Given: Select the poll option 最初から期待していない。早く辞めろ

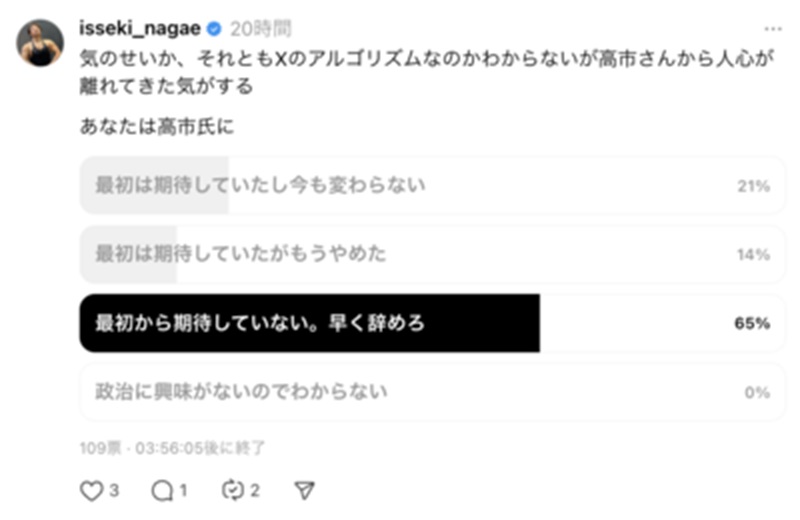Looking at the screenshot, I should tap(432, 323).
